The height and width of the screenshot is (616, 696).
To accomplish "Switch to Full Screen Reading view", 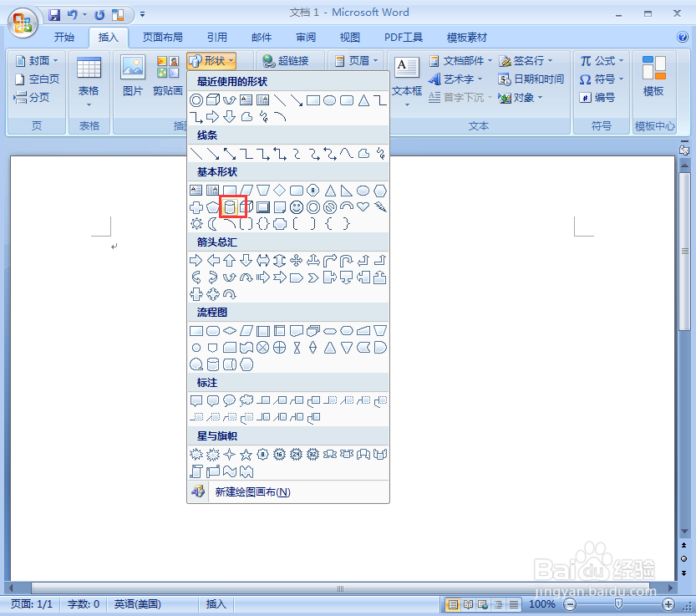I will click(468, 604).
